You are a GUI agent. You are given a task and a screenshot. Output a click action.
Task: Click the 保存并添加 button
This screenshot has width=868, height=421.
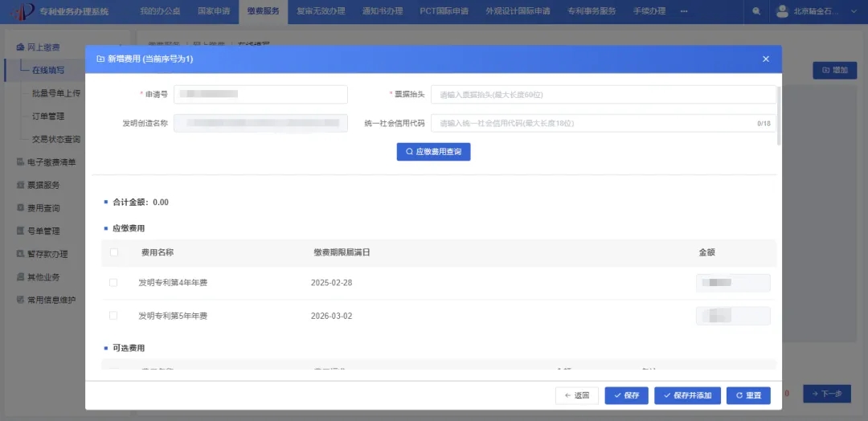click(687, 395)
